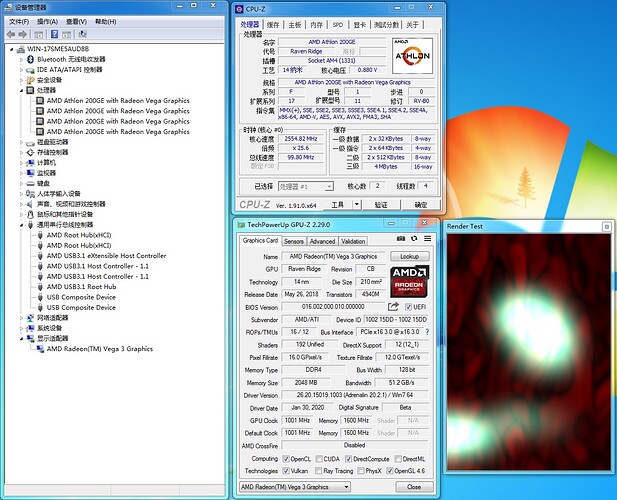Toggle the OpenCL checkbox
Screen dimensions: 617x500
[286, 459]
